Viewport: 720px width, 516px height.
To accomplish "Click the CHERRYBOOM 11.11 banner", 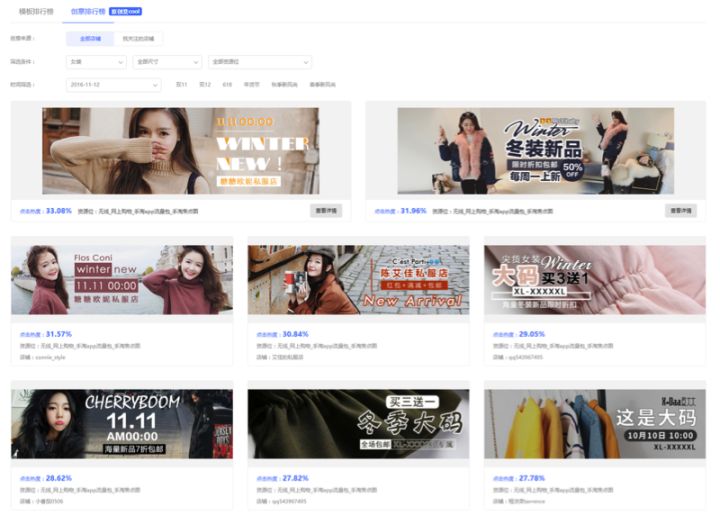I will click(122, 424).
